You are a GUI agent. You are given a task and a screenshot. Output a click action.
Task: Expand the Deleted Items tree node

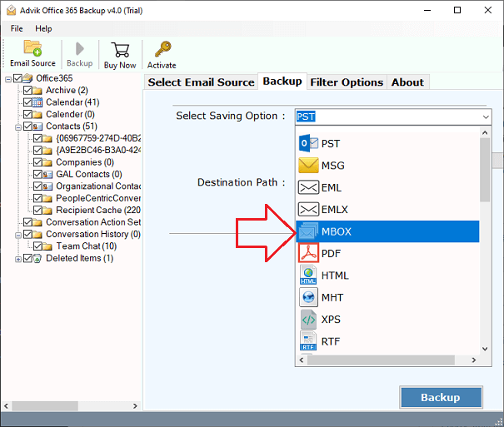click(18, 259)
